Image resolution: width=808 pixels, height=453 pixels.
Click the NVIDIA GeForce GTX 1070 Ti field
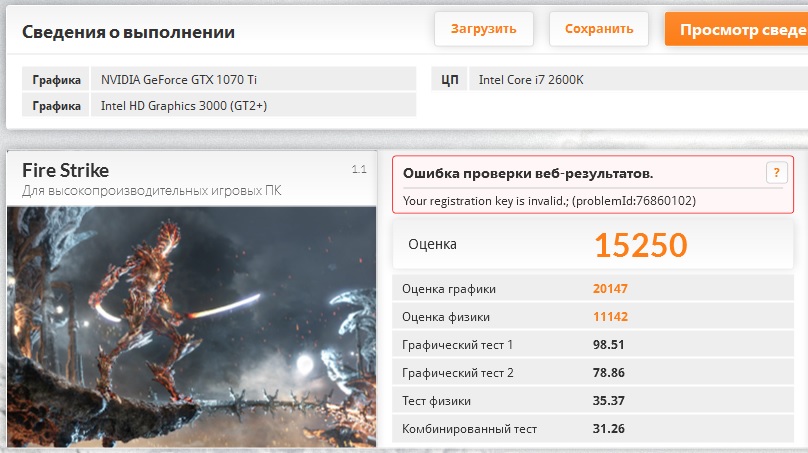253,79
